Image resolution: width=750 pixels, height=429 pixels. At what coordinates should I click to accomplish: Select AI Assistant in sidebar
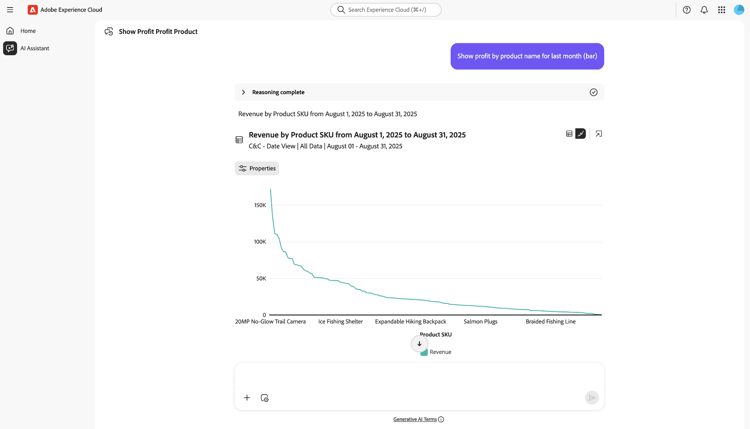[x=34, y=48]
